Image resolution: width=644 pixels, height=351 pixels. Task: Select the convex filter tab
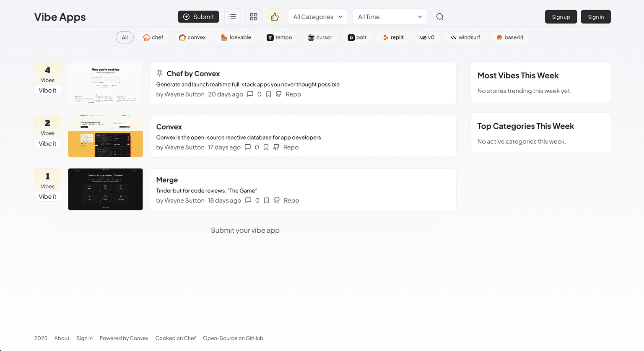(x=192, y=37)
